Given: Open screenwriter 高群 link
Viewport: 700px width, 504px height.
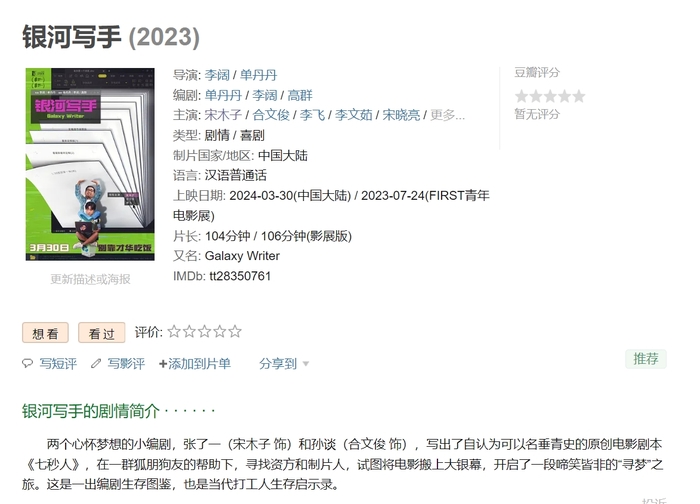Looking at the screenshot, I should click(x=300, y=95).
